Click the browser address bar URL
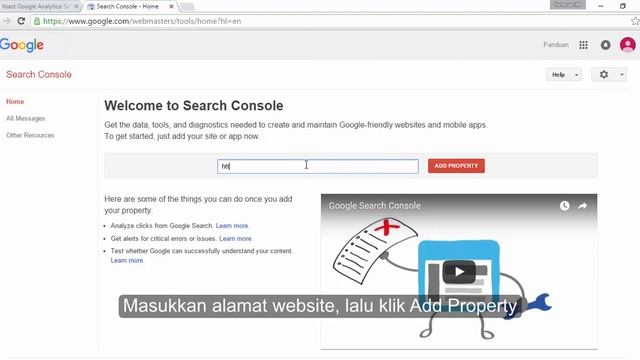Viewport: 640px width, 360px height. pyautogui.click(x=142, y=21)
